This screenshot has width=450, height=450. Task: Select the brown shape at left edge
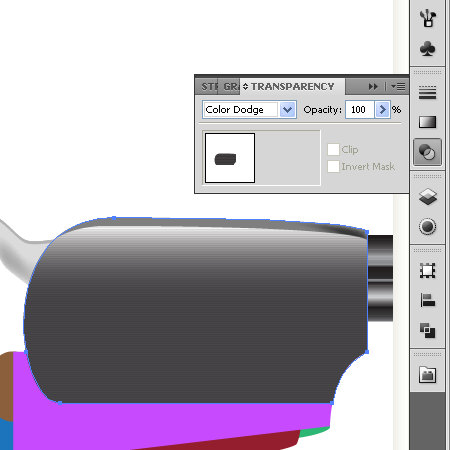coord(6,385)
